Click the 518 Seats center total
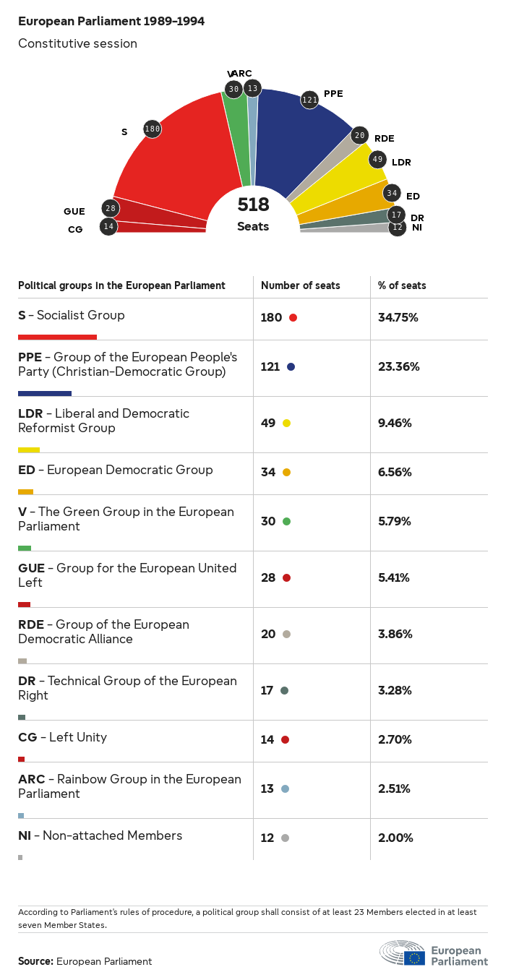Screen dimensions: 506x980 pos(253,214)
